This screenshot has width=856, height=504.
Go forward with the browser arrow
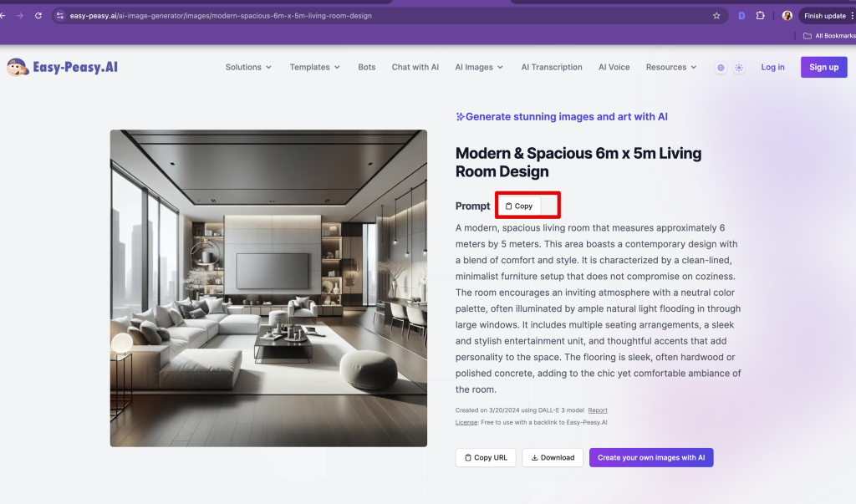coord(20,16)
